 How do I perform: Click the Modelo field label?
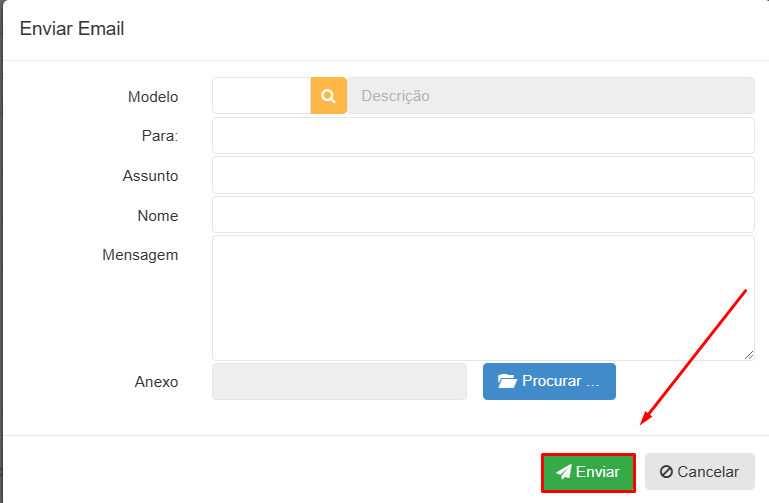point(153,97)
